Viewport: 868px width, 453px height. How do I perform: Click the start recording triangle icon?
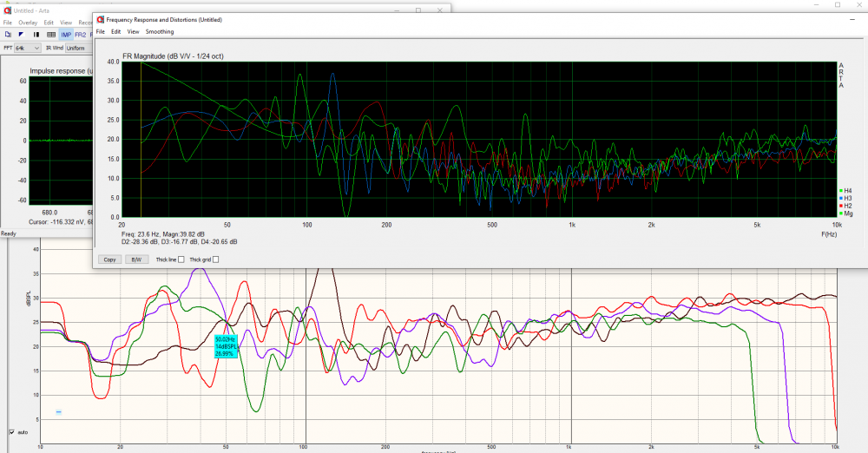click(22, 34)
